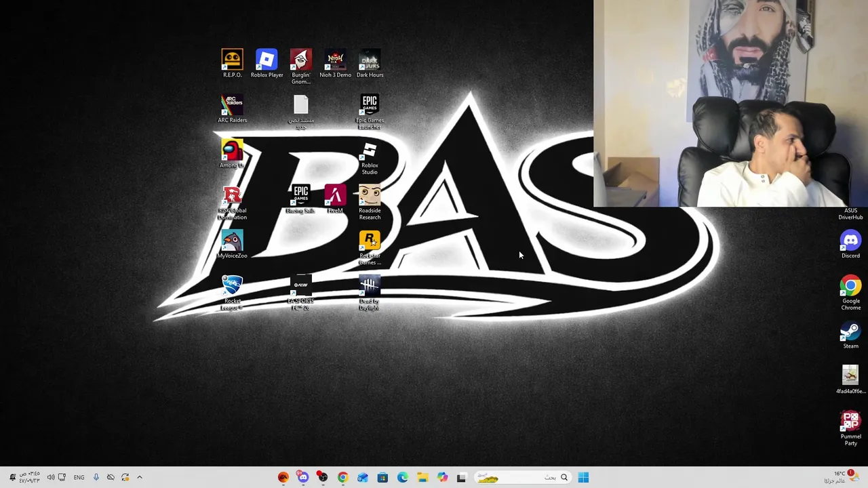Open the EA app in the taskbar
The height and width of the screenshot is (488, 868).
[x=283, y=477]
